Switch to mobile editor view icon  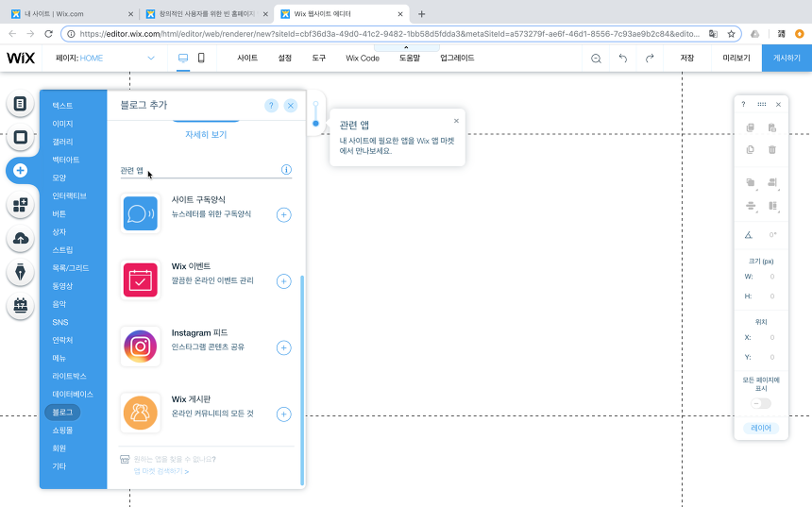[x=201, y=58]
